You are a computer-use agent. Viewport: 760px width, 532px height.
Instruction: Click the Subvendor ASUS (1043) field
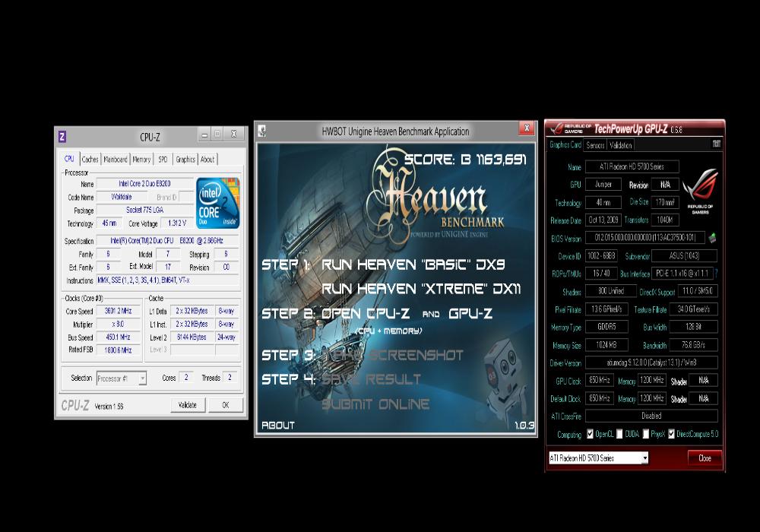pyautogui.click(x=685, y=256)
